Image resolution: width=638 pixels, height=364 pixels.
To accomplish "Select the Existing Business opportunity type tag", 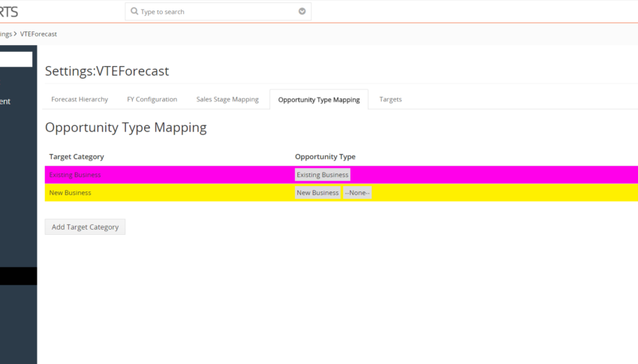I will [x=323, y=175].
